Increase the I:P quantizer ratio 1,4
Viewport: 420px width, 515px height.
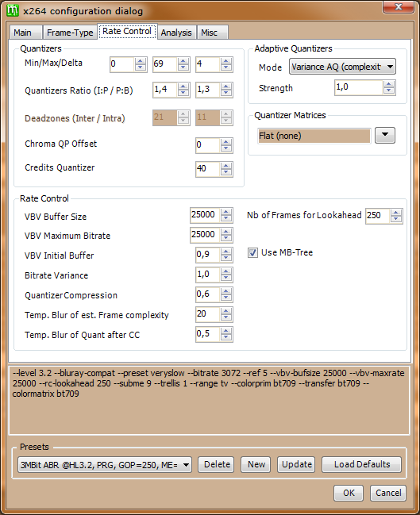(183, 86)
